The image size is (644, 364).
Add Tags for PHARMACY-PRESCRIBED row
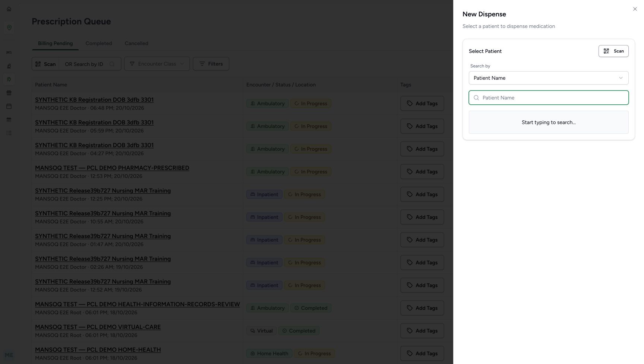tap(422, 172)
